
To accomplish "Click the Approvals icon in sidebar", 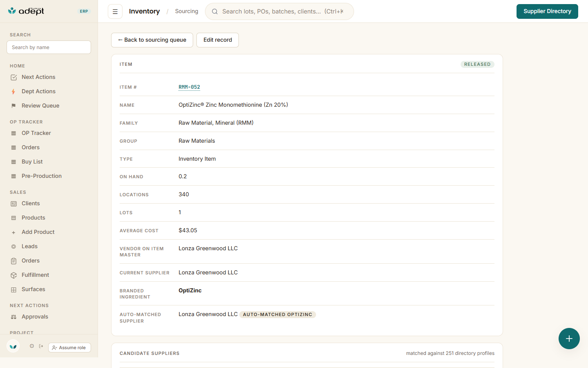I will pyautogui.click(x=13, y=317).
